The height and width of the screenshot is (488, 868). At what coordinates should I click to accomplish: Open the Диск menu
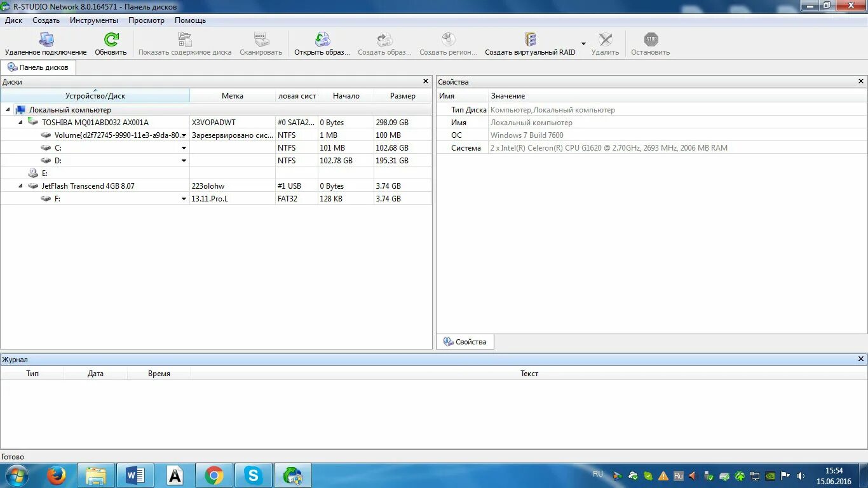point(13,20)
